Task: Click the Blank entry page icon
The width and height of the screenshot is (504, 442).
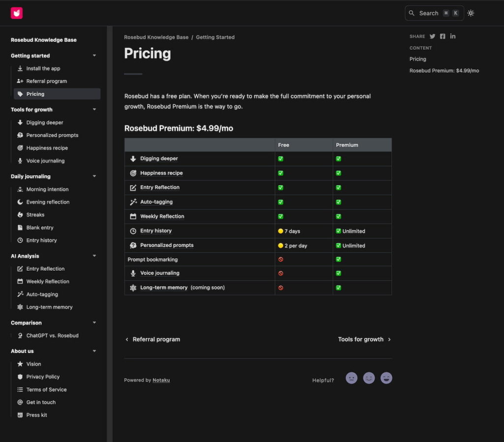Action: [x=20, y=227]
